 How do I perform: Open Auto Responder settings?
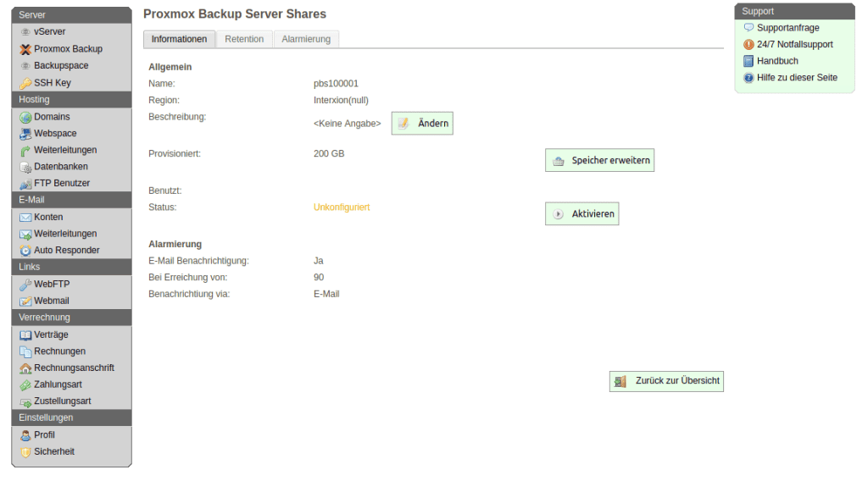tap(67, 251)
